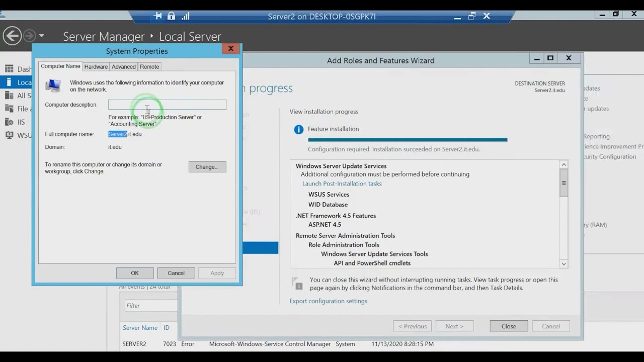Screen dimensions: 644x362
Task: Click the notification flag icon in wizard
Action: 297,284
